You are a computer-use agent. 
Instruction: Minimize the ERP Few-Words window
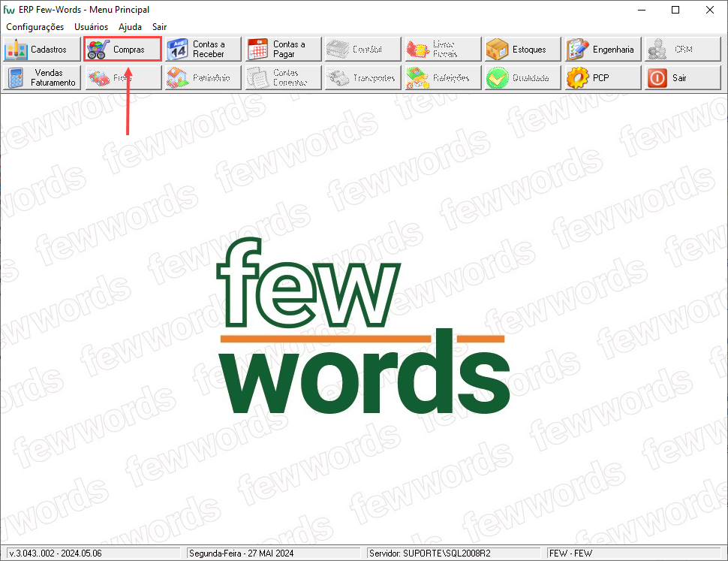(642, 10)
